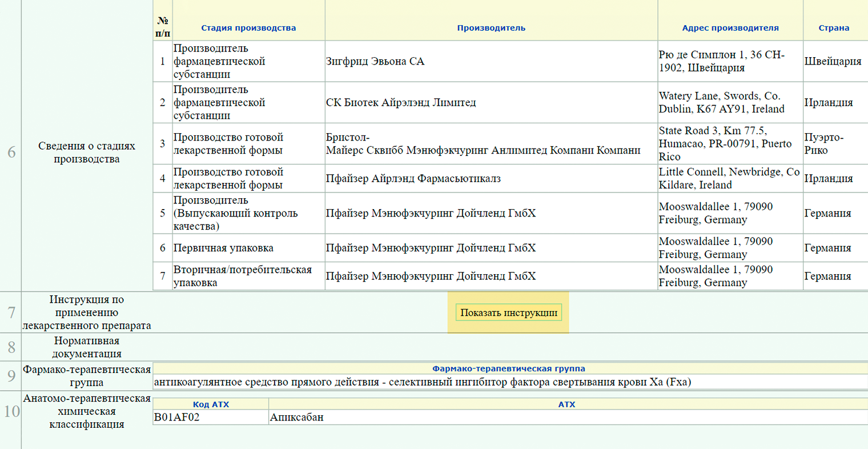Screen dimensions: 868x449
Task: Click 'Инструкция по применению лекарственного препарата' label
Action: [87, 312]
